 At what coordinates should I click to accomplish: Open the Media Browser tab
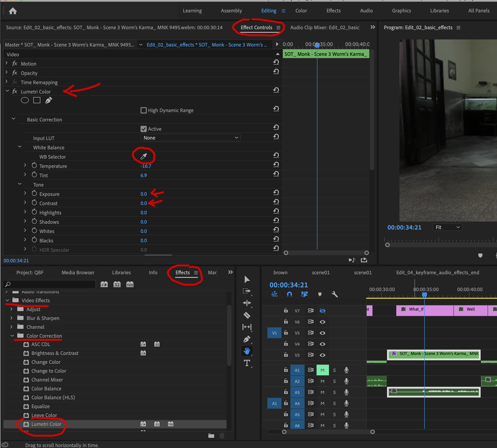pos(78,273)
